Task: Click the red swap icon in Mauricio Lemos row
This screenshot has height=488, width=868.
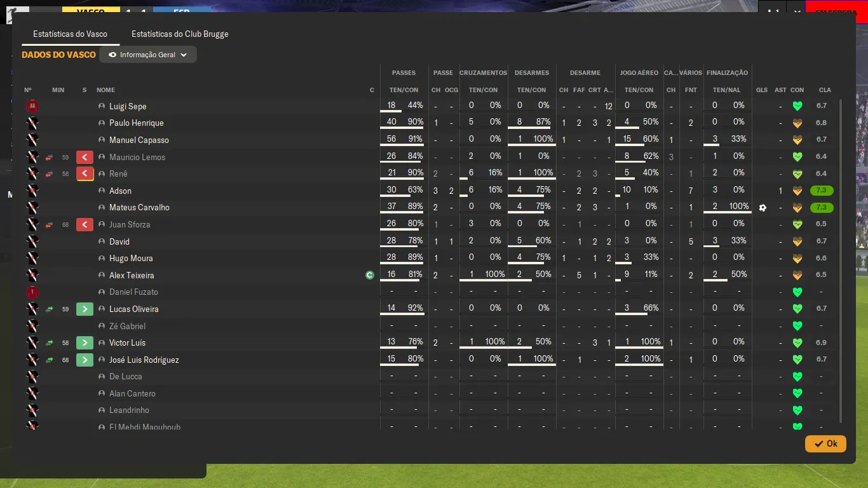Action: click(50, 157)
